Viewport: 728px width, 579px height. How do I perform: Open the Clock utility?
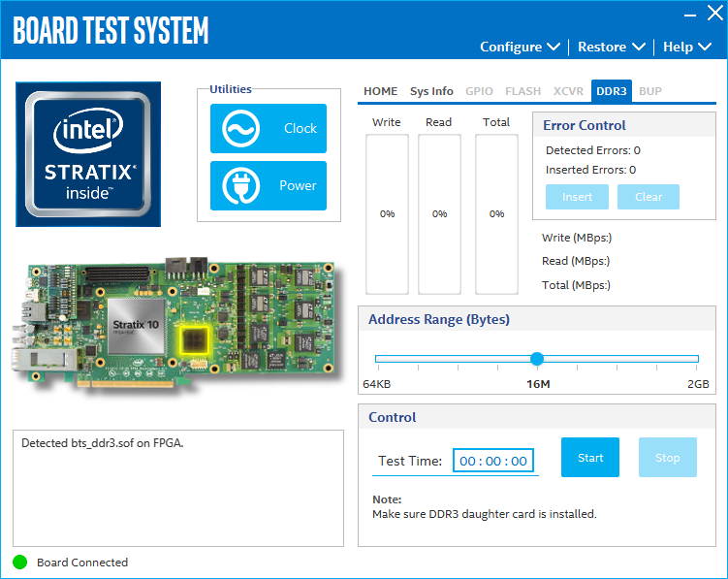(269, 128)
